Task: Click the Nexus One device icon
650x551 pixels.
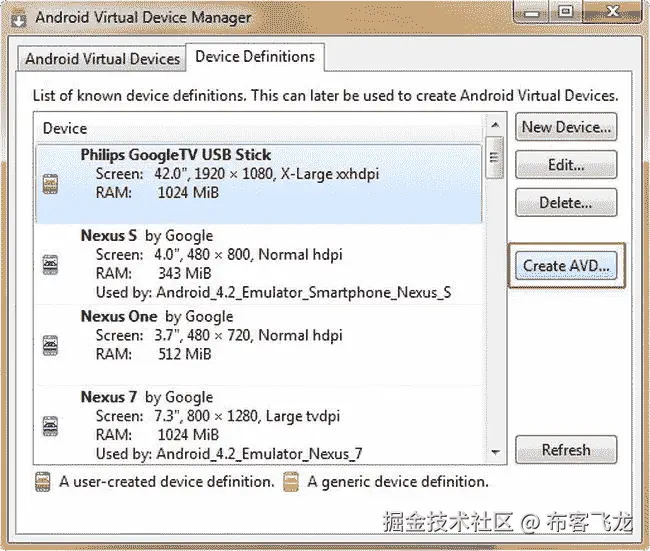Action: (51, 345)
